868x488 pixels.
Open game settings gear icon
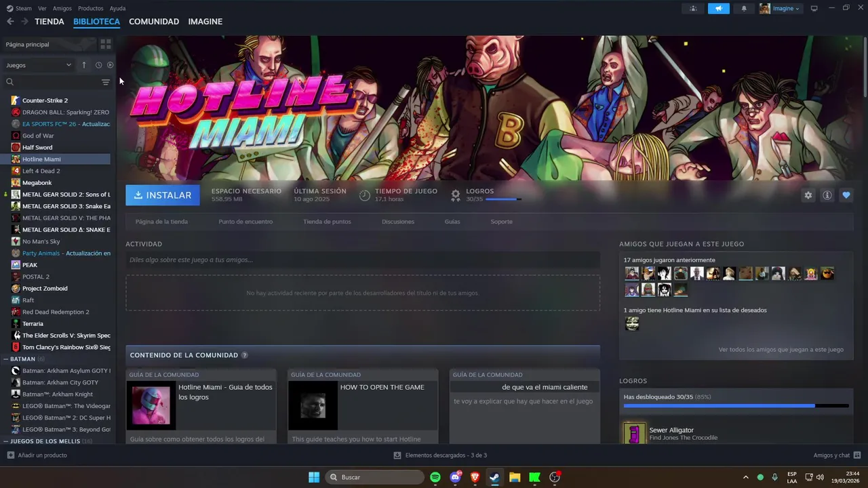pyautogui.click(x=808, y=195)
